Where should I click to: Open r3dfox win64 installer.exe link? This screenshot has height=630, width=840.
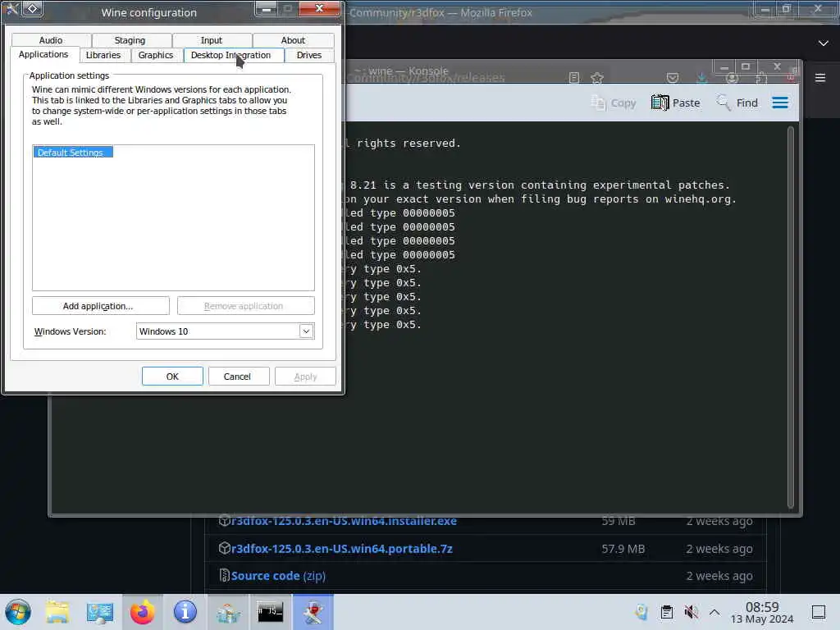coord(344,521)
